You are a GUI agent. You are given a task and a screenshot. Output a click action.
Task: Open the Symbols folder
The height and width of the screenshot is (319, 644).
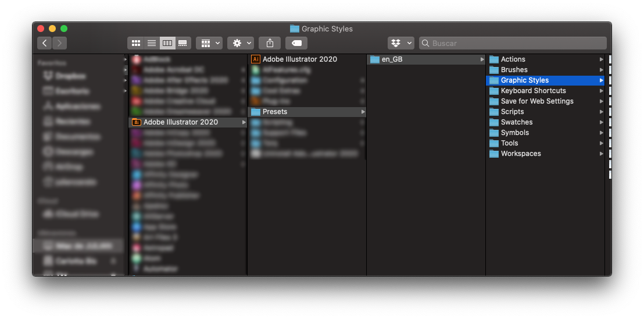coord(545,133)
